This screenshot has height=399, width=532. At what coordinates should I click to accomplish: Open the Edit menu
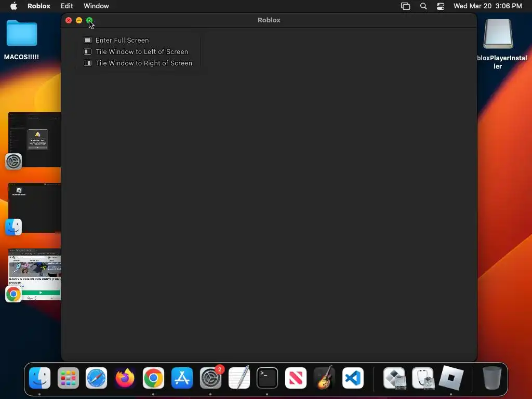[x=67, y=6]
